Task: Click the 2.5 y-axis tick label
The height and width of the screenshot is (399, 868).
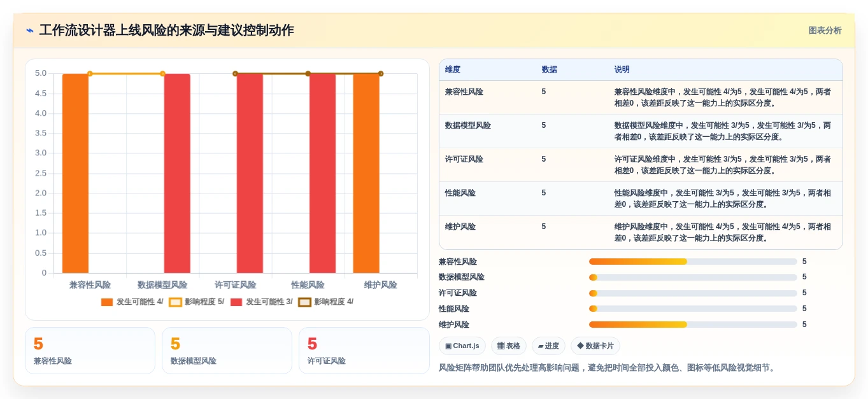Action: 41,173
